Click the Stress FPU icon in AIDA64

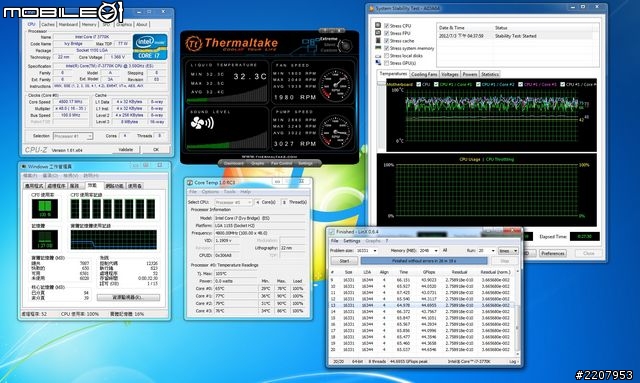point(378,33)
